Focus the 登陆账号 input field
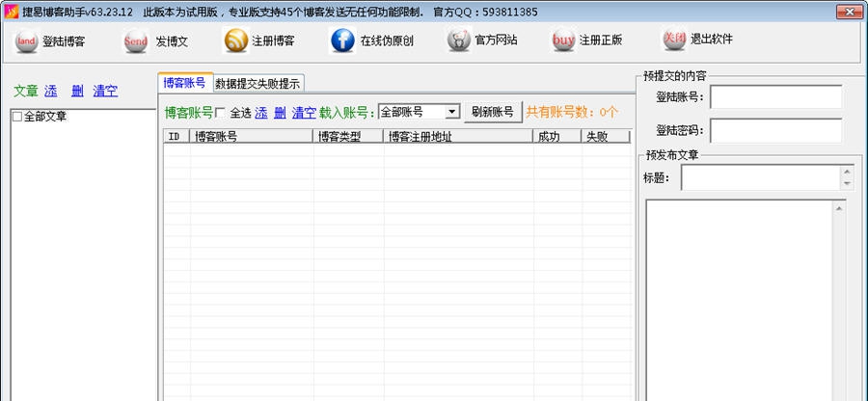 pos(776,96)
